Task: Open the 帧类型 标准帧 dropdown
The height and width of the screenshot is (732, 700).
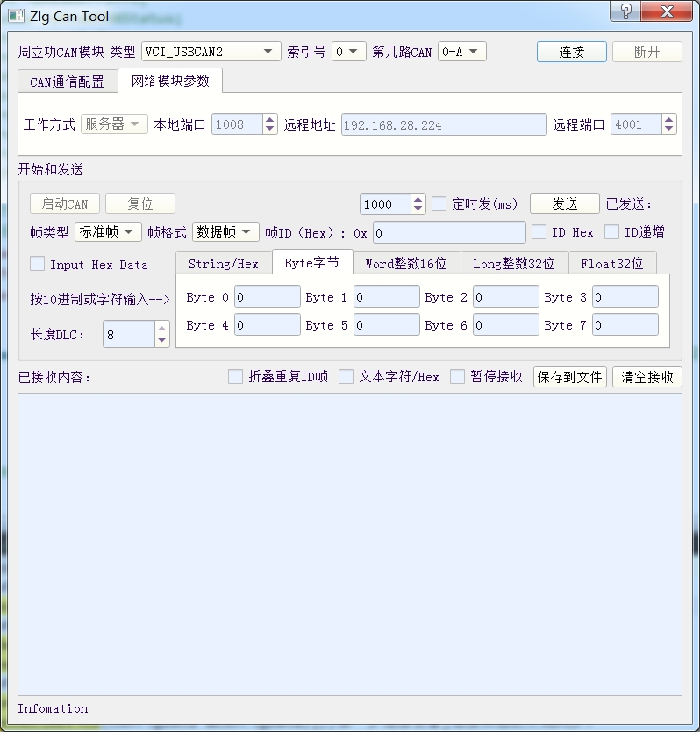Action: coord(108,232)
